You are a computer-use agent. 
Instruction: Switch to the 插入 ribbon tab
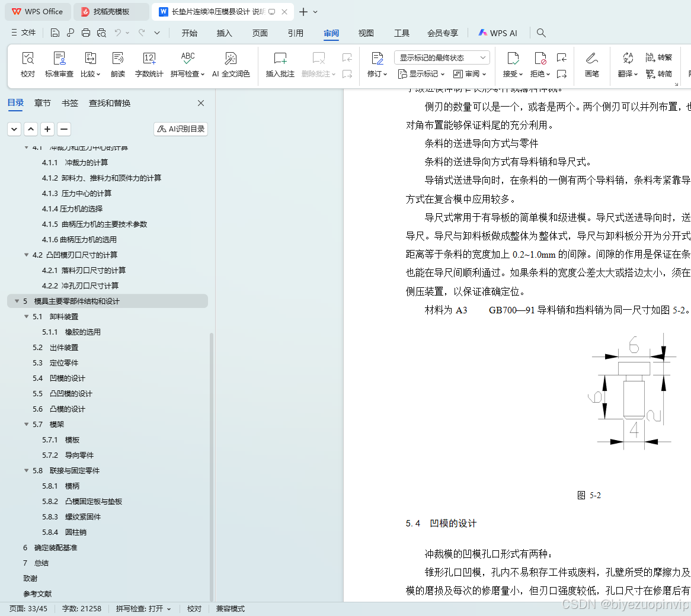[225, 33]
